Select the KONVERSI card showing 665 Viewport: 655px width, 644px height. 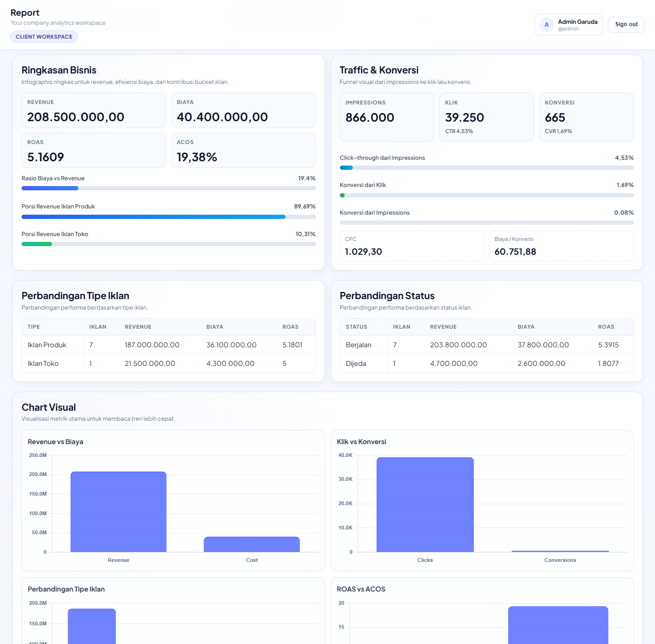[x=586, y=117]
